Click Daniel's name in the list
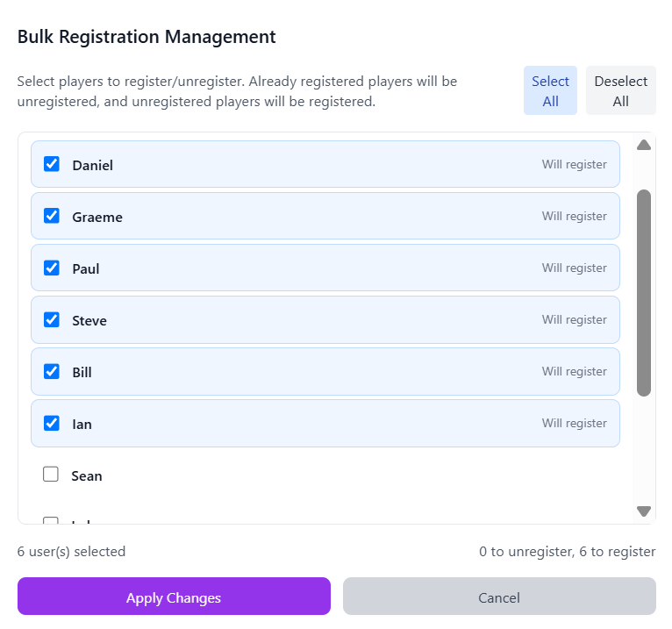 click(x=92, y=165)
